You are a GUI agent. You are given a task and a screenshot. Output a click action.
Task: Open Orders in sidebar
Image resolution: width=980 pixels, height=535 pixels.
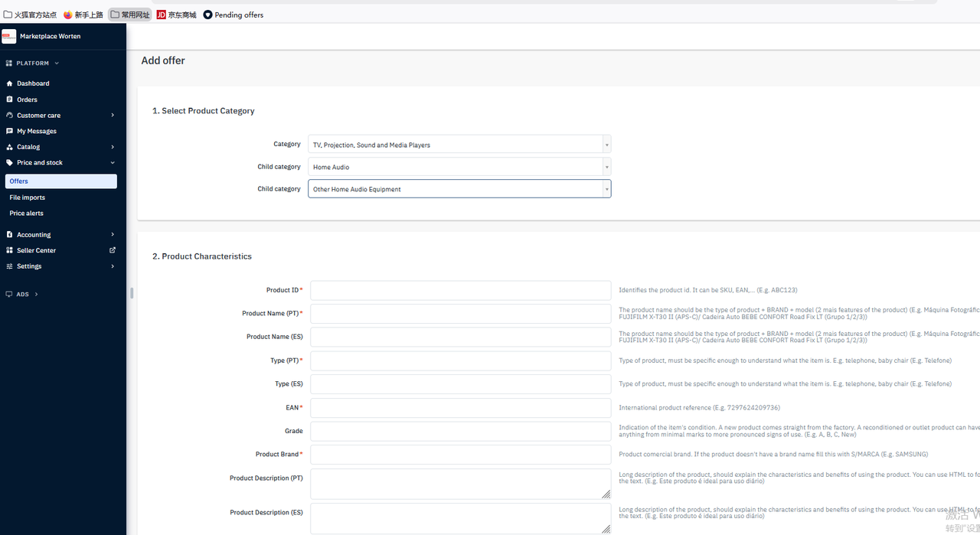27,99
